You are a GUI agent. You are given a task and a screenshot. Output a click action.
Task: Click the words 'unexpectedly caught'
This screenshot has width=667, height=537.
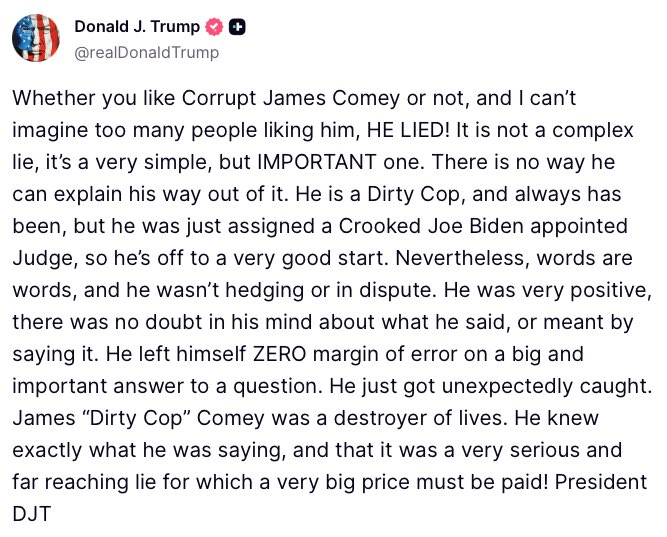tap(547, 387)
